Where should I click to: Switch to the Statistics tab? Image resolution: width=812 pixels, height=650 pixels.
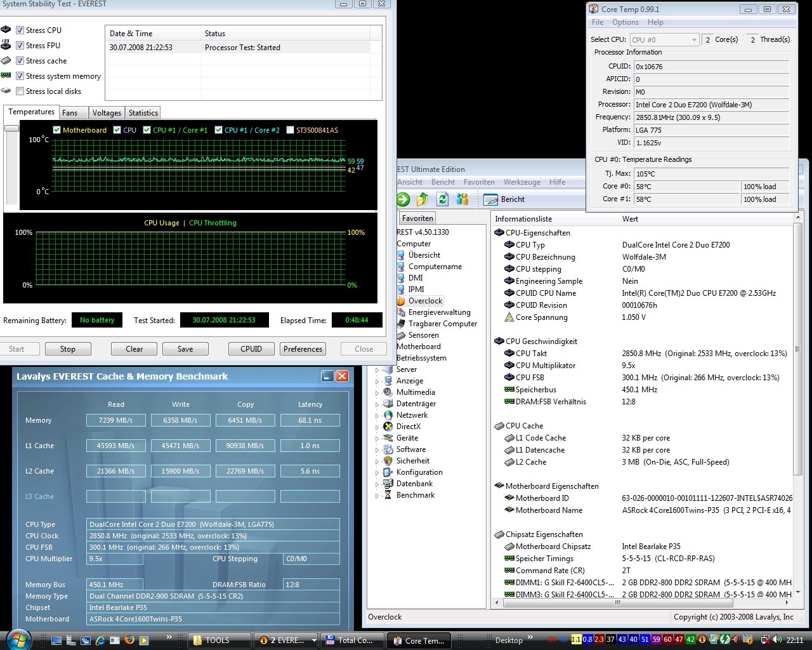tap(143, 113)
